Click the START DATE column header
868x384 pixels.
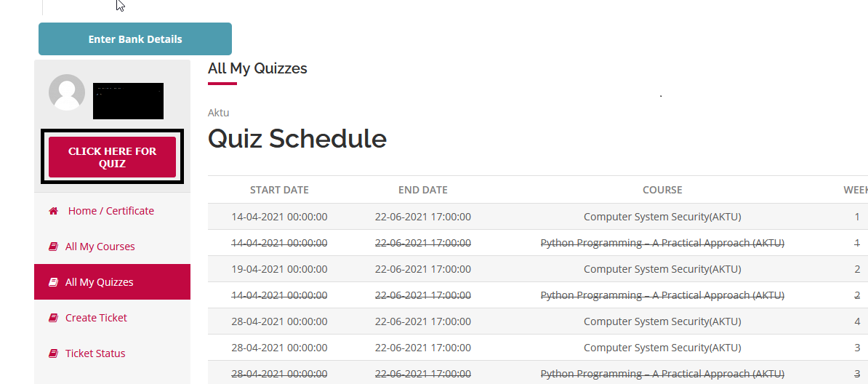[280, 190]
